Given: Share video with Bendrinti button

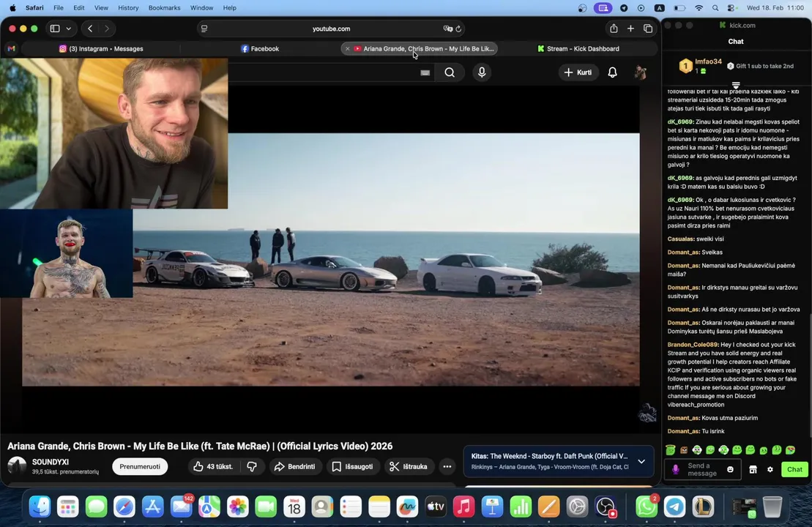Looking at the screenshot, I should [294, 466].
